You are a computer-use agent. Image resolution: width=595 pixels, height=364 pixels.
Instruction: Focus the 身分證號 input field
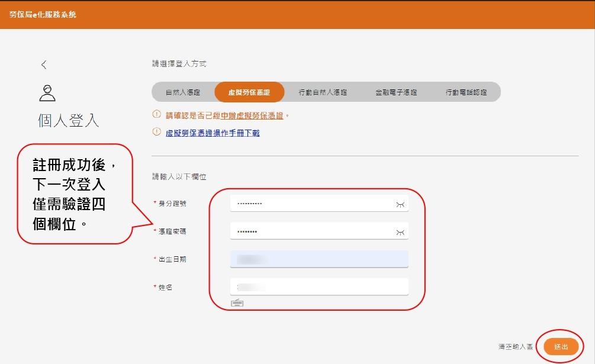click(319, 204)
